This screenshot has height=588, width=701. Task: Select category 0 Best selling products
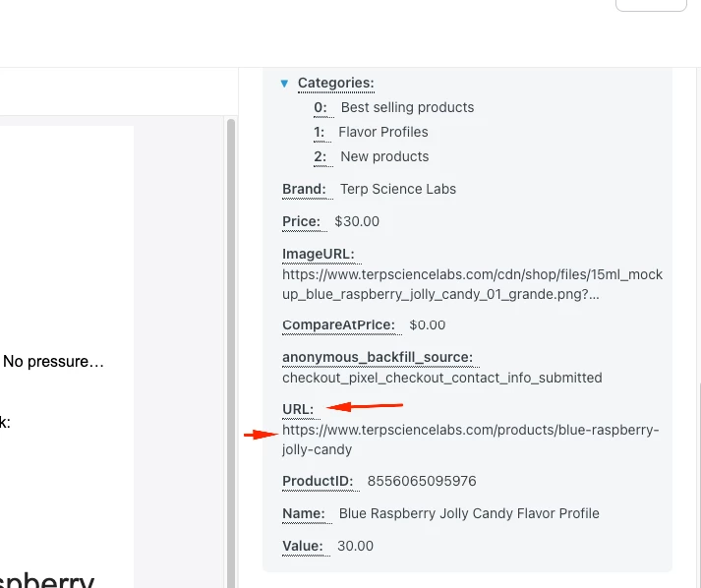407,107
